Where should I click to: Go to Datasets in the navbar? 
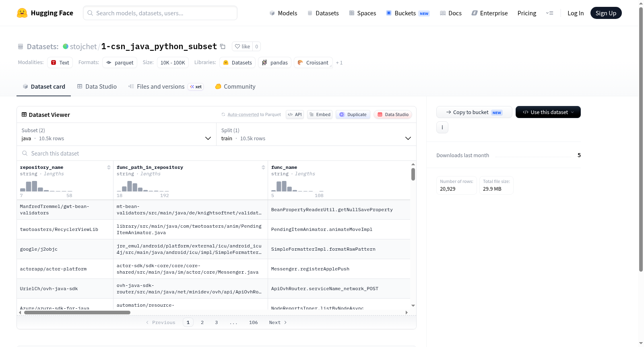coord(323,13)
